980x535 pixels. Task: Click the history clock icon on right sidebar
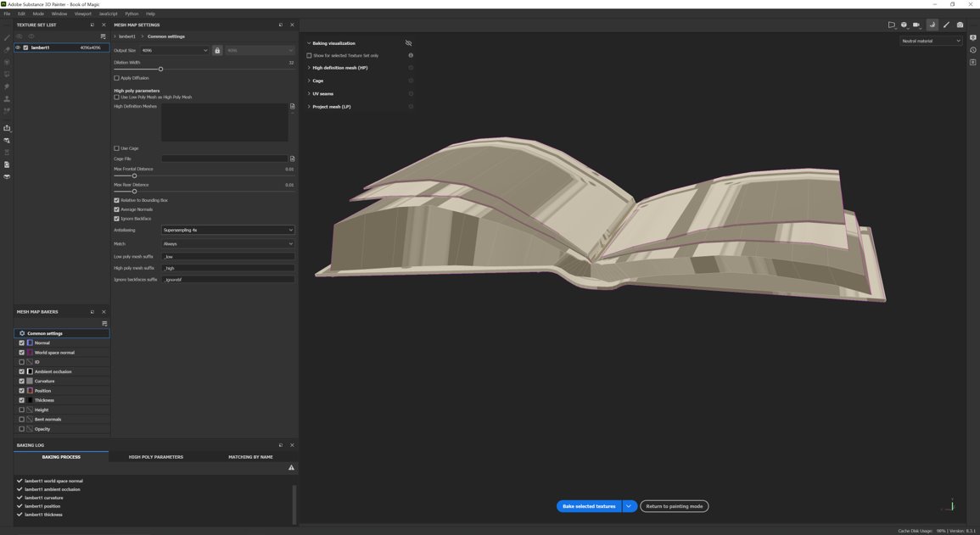pyautogui.click(x=973, y=50)
